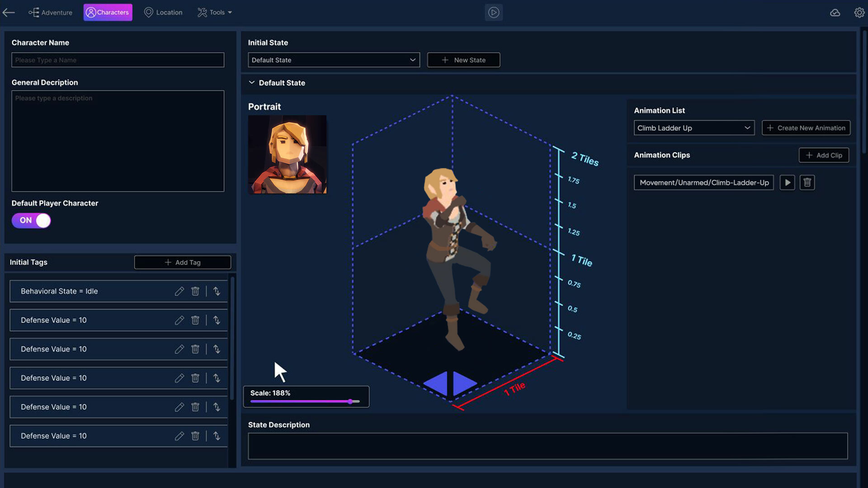This screenshot has height=488, width=868.
Task: Expand the Tools menu
Action: coord(215,12)
